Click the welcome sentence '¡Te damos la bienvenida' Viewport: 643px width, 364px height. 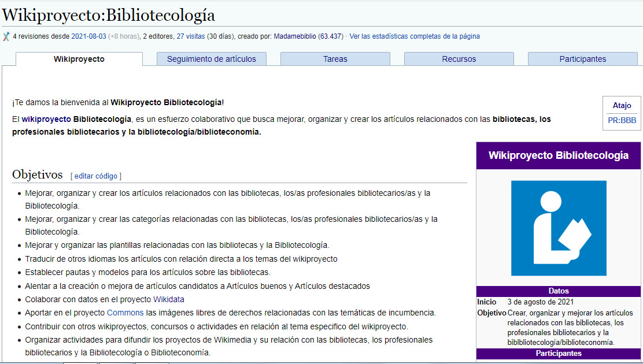tap(118, 102)
